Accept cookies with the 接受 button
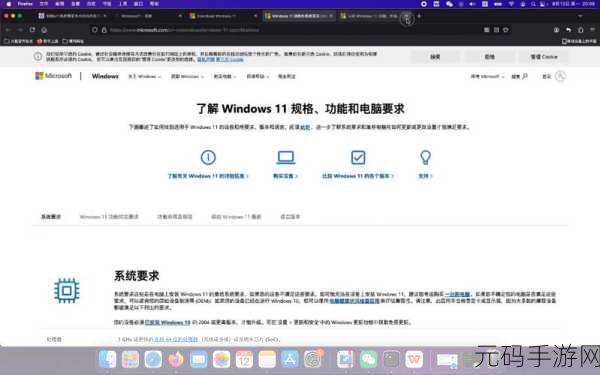The width and height of the screenshot is (600, 375). tap(435, 57)
